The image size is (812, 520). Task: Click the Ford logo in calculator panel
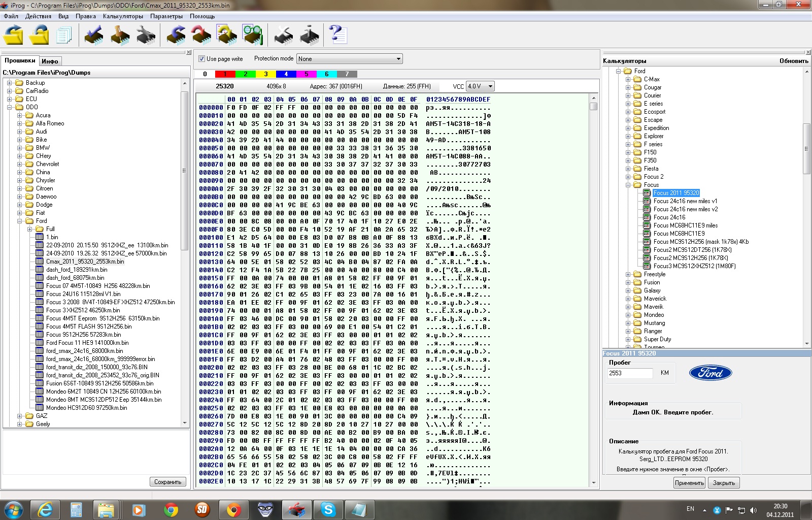pyautogui.click(x=710, y=373)
